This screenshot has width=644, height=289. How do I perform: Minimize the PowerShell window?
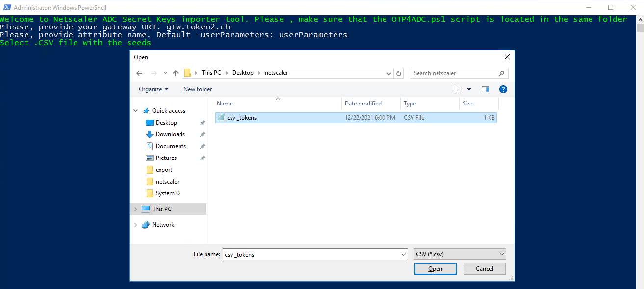click(x=588, y=7)
